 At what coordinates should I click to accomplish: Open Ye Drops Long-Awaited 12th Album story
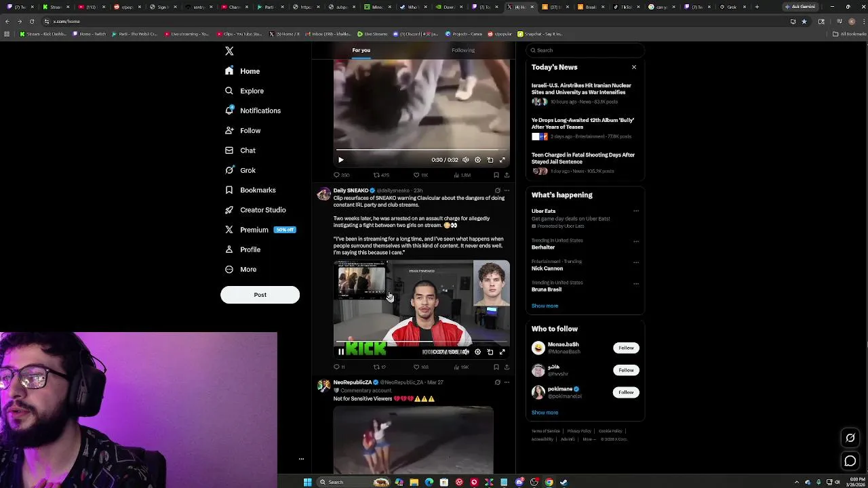583,128
